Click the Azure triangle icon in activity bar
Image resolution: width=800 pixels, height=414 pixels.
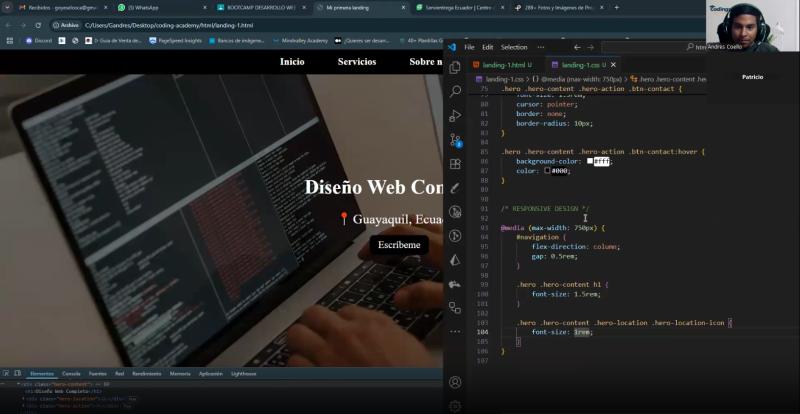click(x=455, y=260)
